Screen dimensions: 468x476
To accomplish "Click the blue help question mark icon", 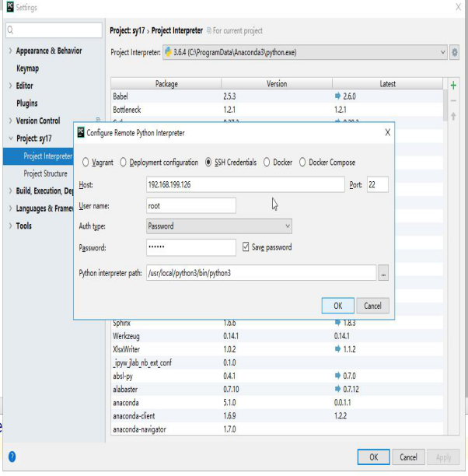I will tap(12, 457).
